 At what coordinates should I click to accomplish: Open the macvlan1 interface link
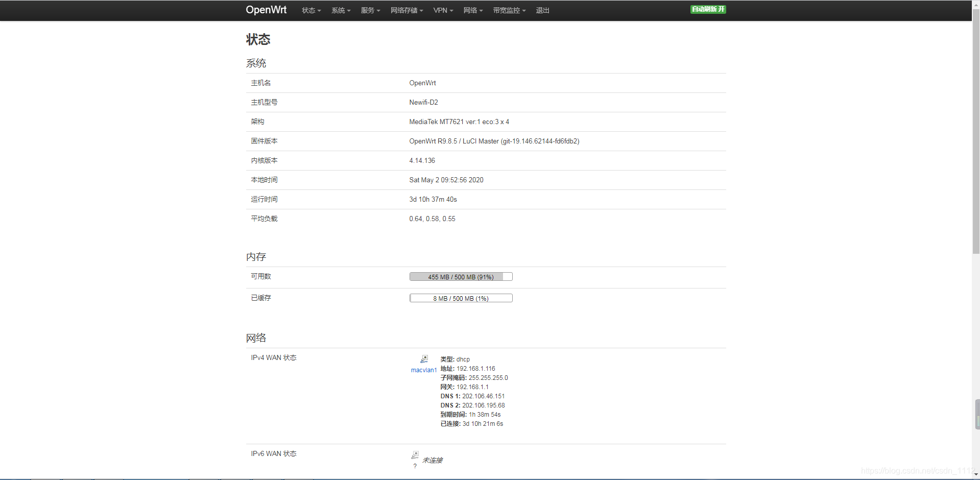[424, 370]
